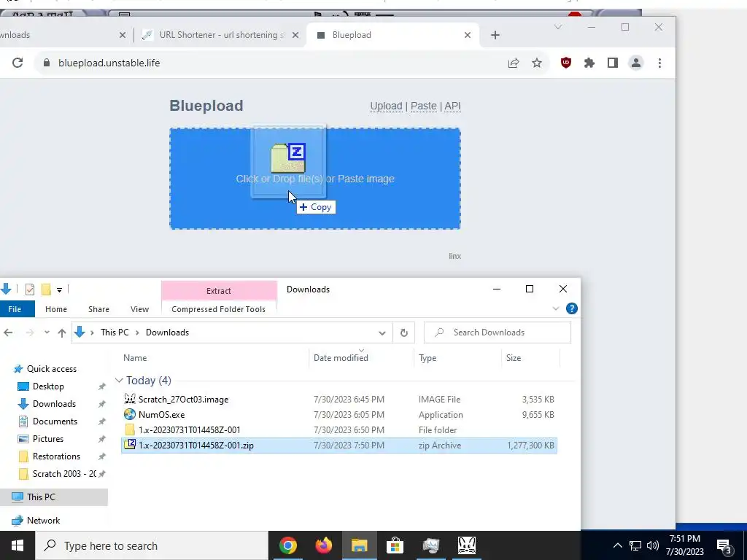747x560 pixels.
Task: Click This PC in the breadcrumb
Action: coord(115,332)
